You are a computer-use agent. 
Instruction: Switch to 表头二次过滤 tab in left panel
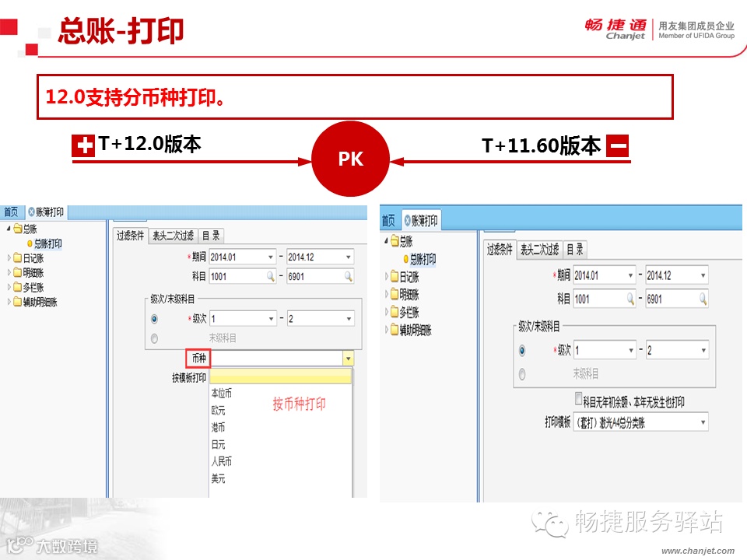click(x=173, y=236)
